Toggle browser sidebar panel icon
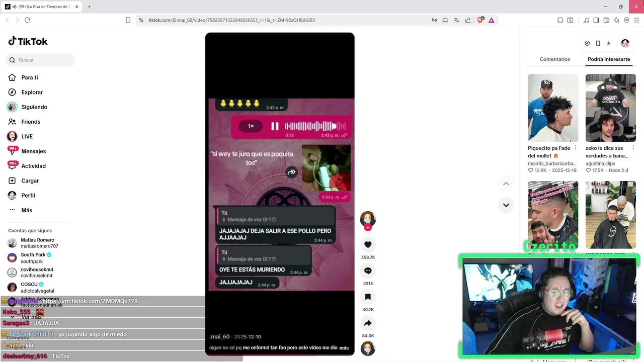 596,20
